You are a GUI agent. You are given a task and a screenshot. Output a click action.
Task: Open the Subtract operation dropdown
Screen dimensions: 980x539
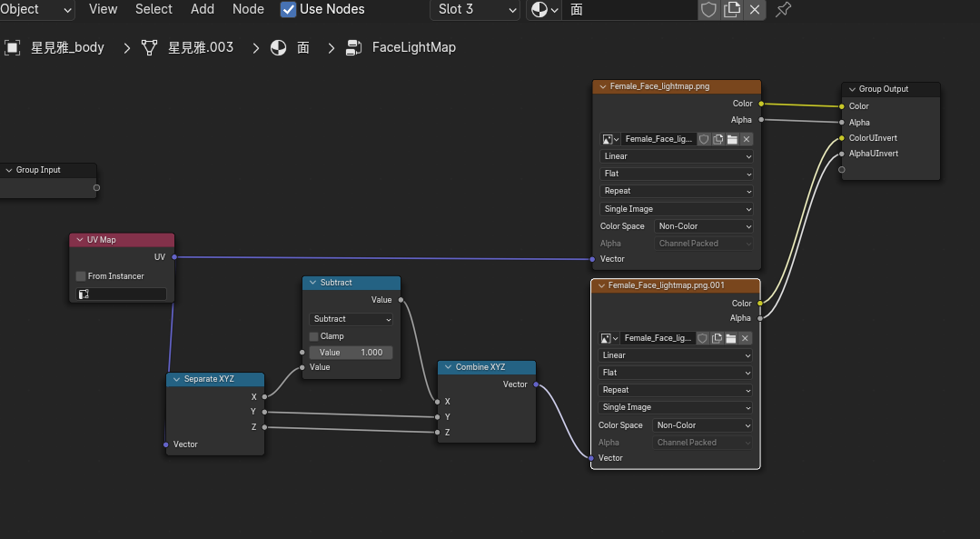(351, 319)
